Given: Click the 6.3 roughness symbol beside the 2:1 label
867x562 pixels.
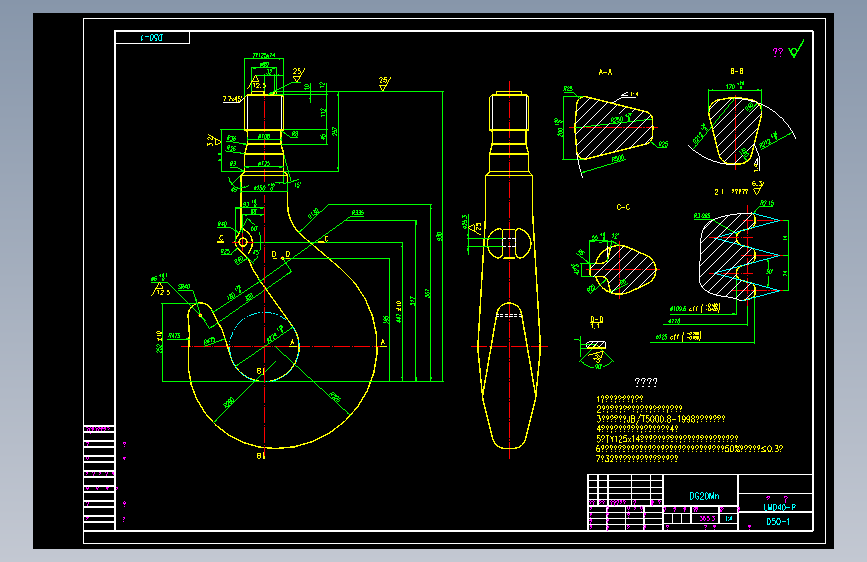Looking at the screenshot, I should [x=758, y=186].
